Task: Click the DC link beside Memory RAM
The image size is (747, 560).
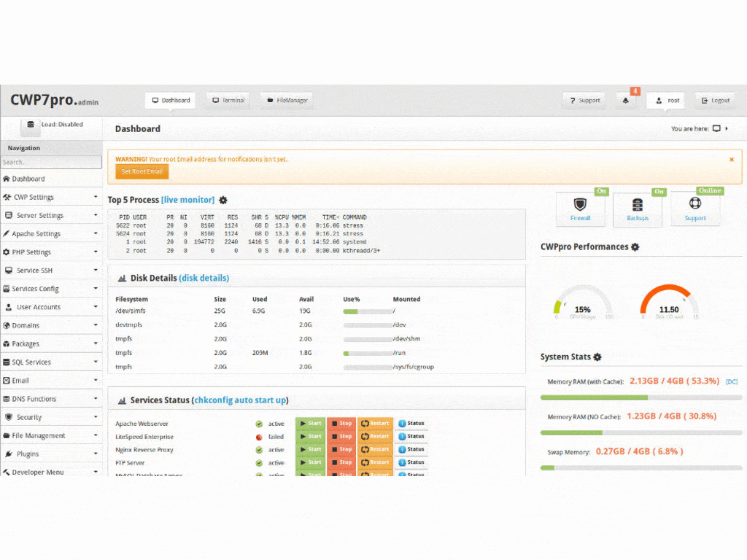Action: (x=732, y=382)
